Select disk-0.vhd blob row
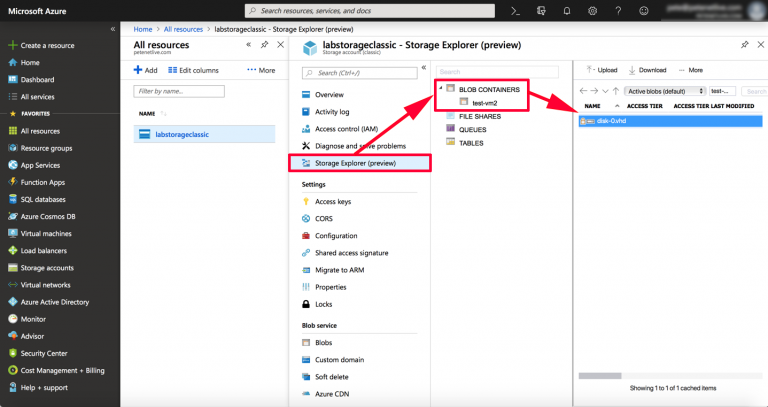The width and height of the screenshot is (768, 407). pyautogui.click(x=671, y=121)
